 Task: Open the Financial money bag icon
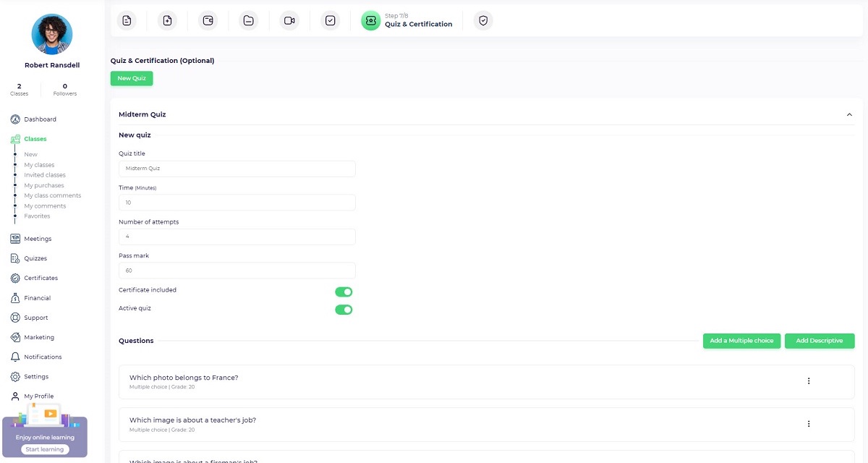(15, 298)
